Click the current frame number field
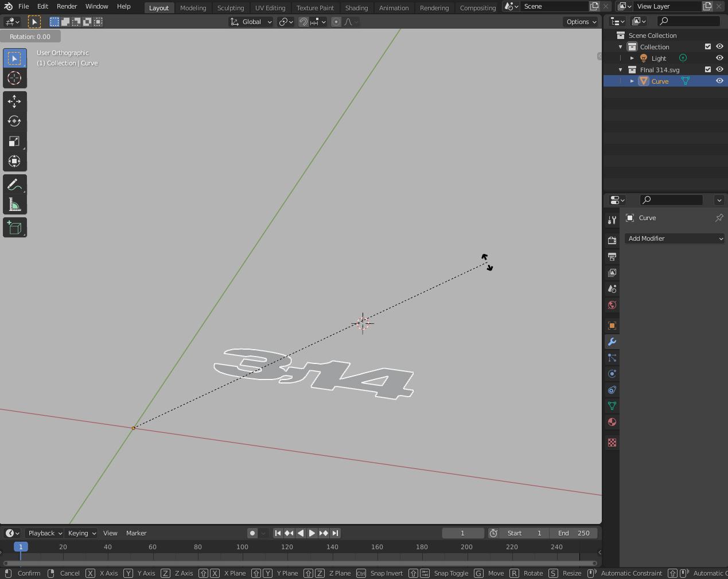Image resolution: width=728 pixels, height=579 pixels. pos(462,533)
